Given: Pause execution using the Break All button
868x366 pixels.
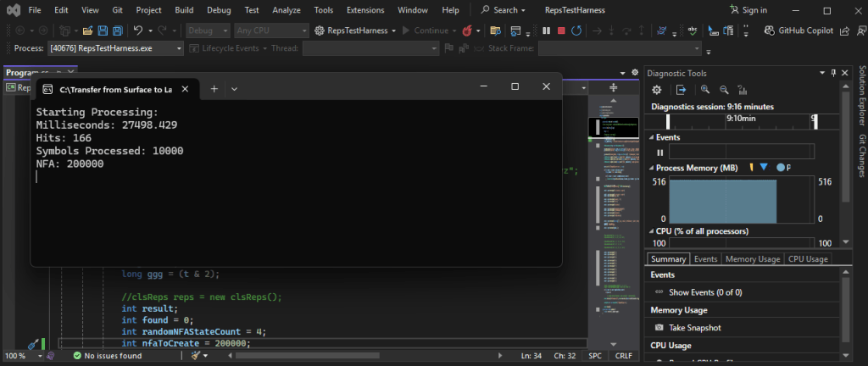Looking at the screenshot, I should pos(547,30).
